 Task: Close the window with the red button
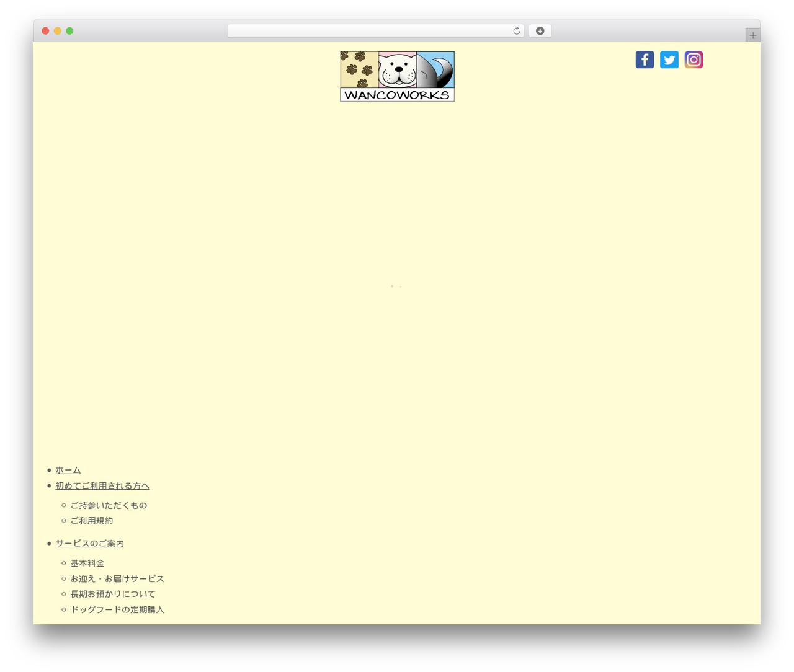click(45, 31)
